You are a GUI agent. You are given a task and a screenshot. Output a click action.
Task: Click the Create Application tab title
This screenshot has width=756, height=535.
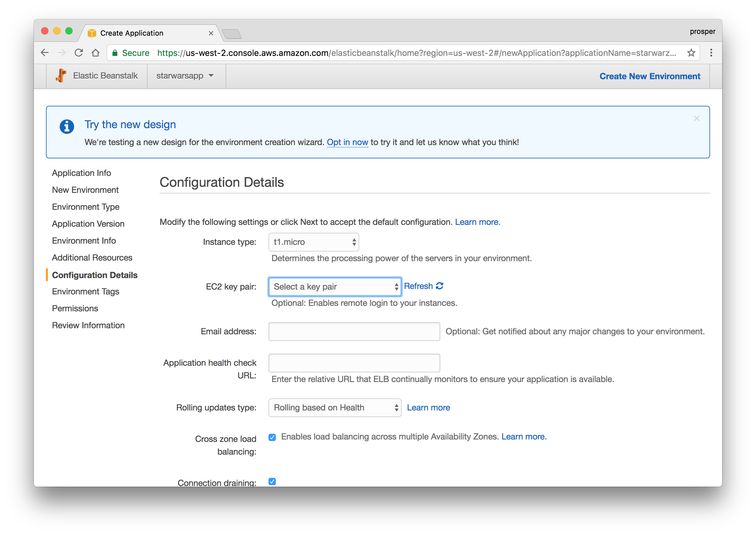click(x=132, y=33)
